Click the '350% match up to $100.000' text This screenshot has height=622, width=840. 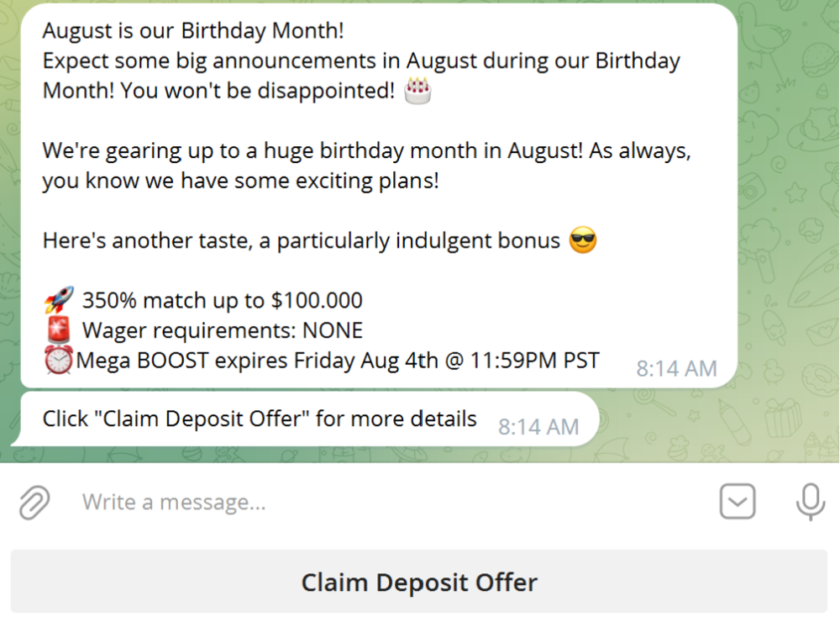point(223,300)
